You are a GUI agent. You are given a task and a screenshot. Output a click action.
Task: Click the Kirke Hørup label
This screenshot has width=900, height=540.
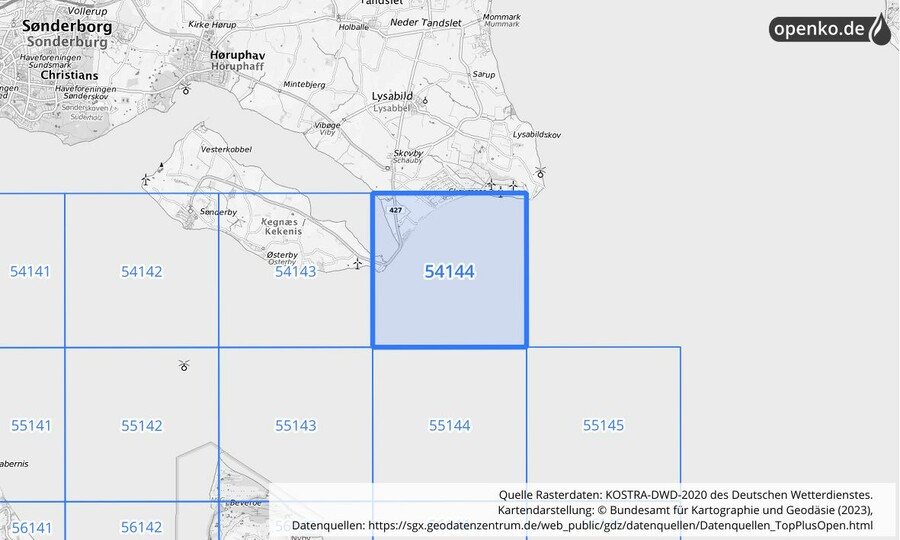tap(212, 25)
